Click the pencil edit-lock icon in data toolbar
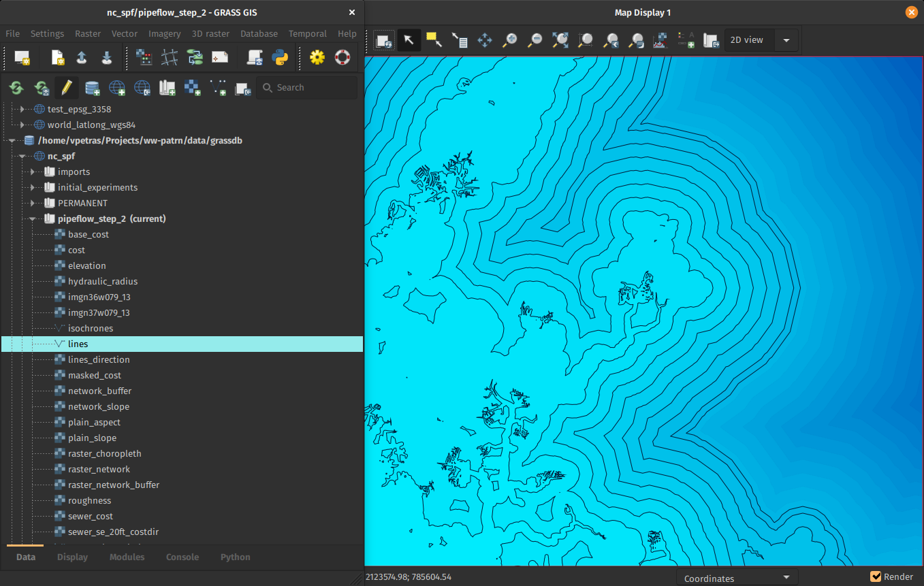The width and height of the screenshot is (924, 586). [66, 88]
